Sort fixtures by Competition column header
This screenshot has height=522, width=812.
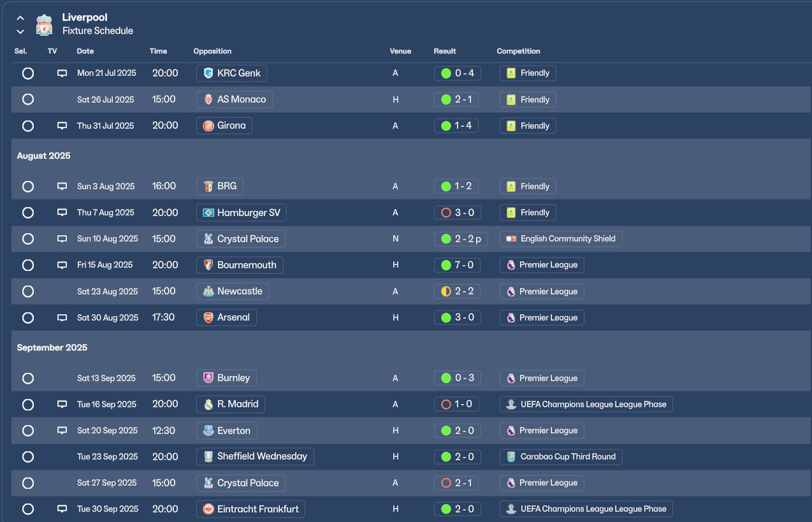point(518,51)
